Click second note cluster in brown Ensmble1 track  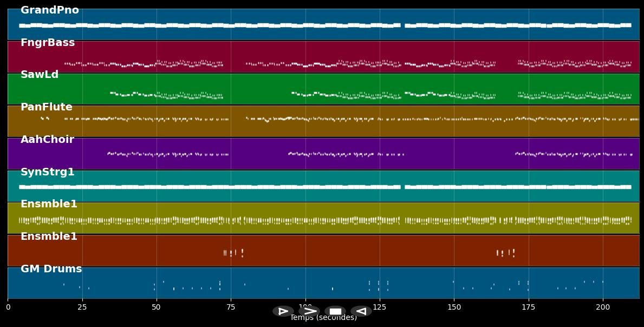point(505,253)
